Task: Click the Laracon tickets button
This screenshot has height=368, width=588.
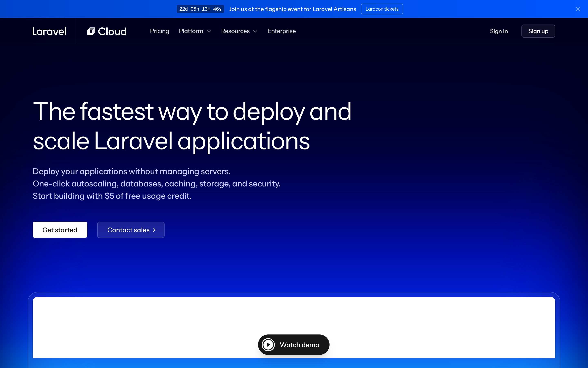Action: click(x=382, y=9)
